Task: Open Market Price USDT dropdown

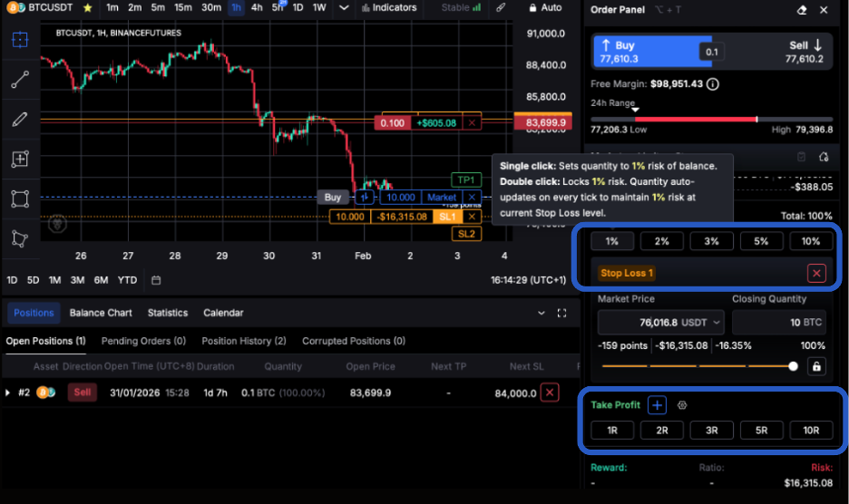Action: pos(716,323)
